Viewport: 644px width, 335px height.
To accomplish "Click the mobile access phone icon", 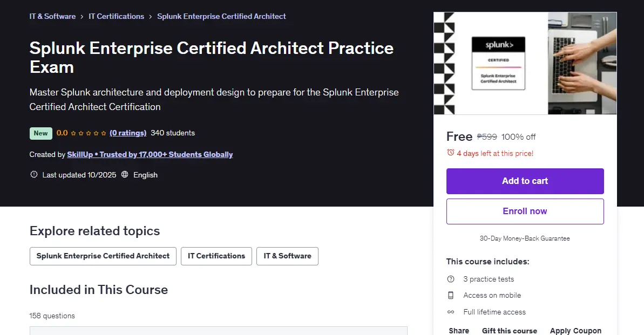I will (451, 295).
